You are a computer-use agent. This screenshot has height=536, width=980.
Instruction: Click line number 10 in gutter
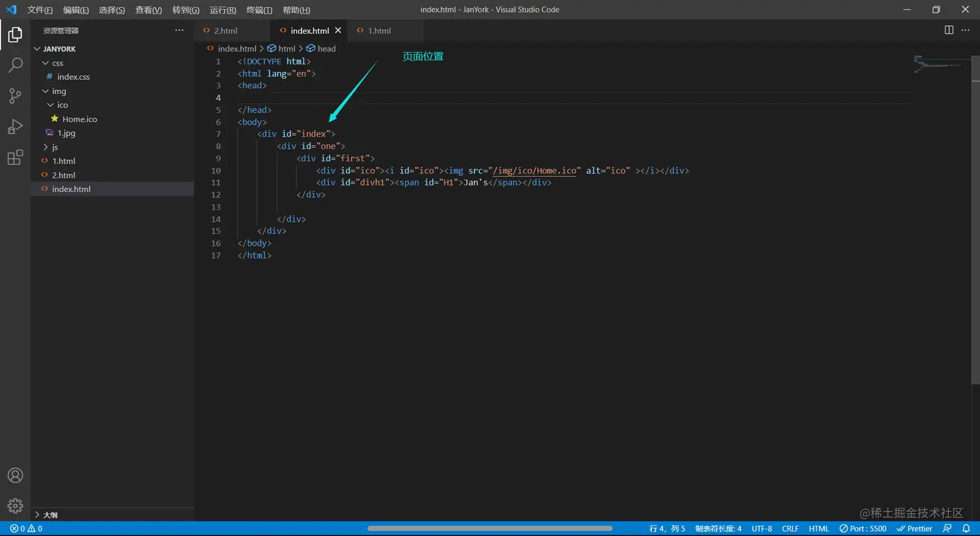216,171
